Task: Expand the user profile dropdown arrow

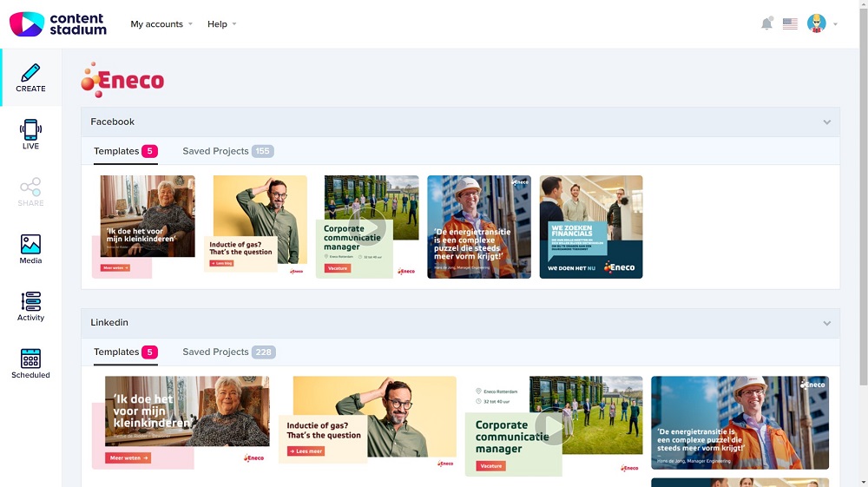Action: pyautogui.click(x=835, y=24)
